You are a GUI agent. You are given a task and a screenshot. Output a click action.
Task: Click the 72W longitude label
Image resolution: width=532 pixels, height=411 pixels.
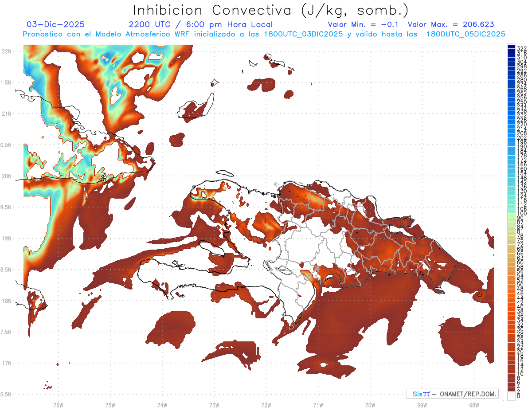pos(266,405)
